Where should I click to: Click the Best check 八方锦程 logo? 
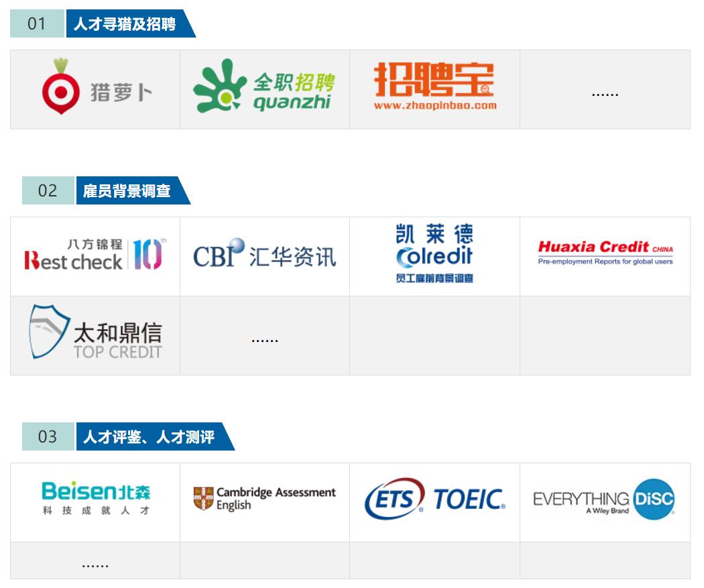[x=94, y=255]
